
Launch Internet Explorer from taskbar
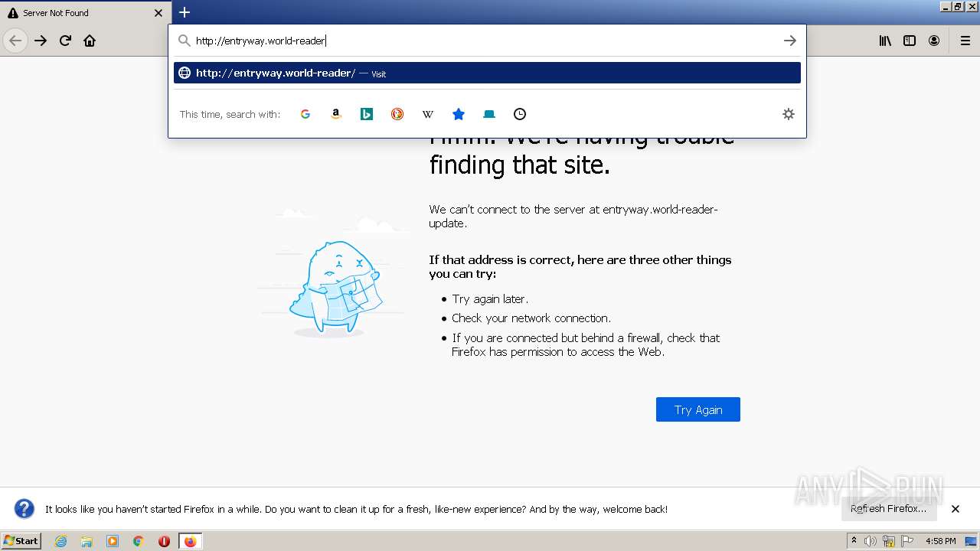(61, 541)
